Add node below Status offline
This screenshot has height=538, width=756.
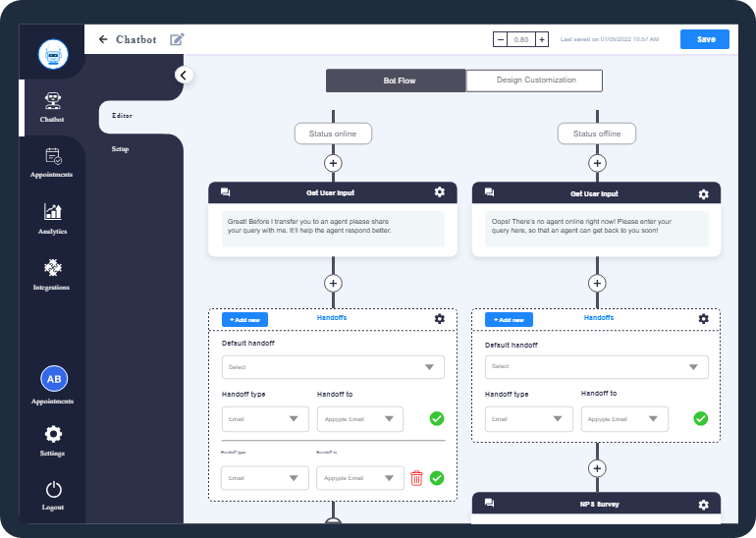click(597, 163)
